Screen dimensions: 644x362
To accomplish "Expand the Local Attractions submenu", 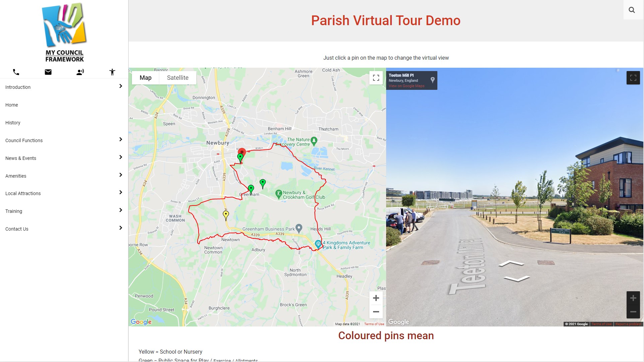I will coord(121,192).
